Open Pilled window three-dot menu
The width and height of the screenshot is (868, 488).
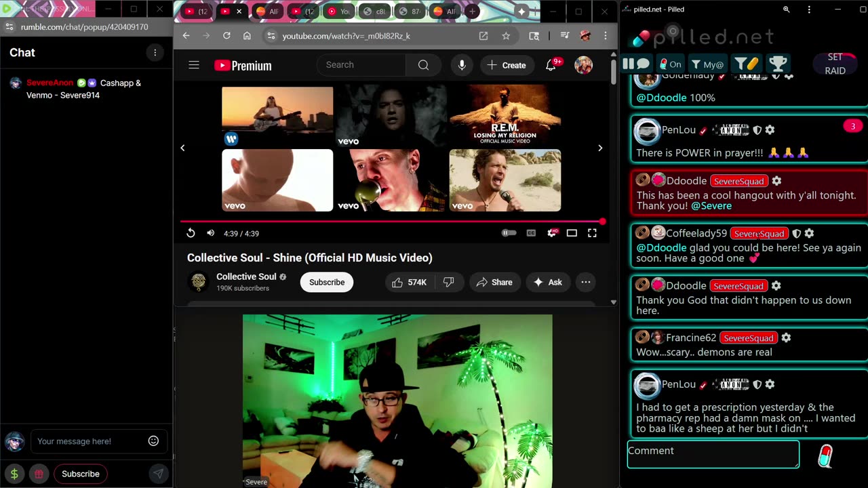click(x=809, y=9)
